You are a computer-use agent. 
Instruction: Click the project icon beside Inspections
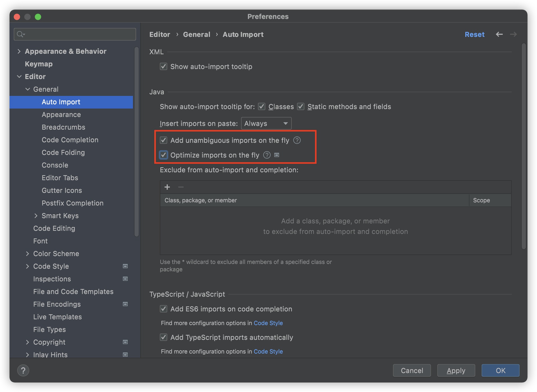[125, 279]
